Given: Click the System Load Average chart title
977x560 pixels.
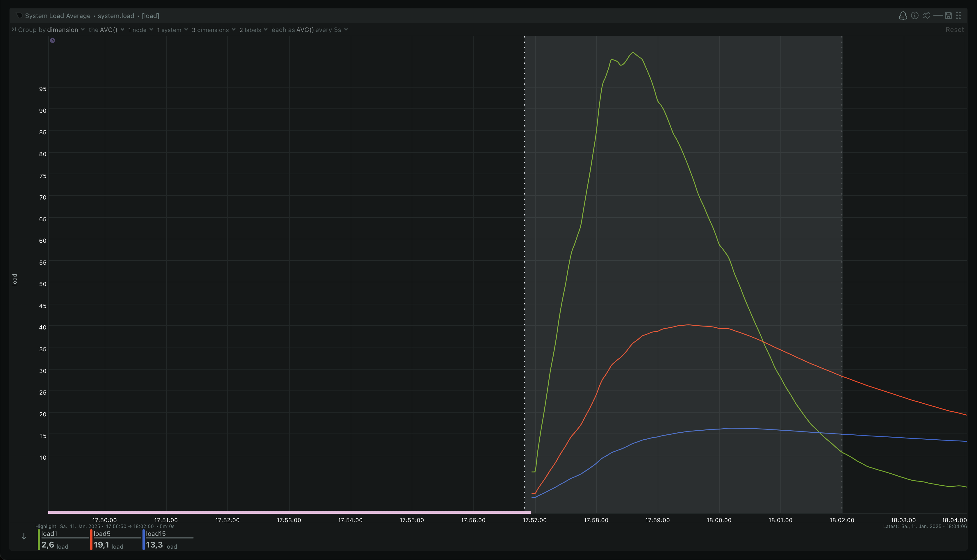Looking at the screenshot, I should [x=58, y=16].
